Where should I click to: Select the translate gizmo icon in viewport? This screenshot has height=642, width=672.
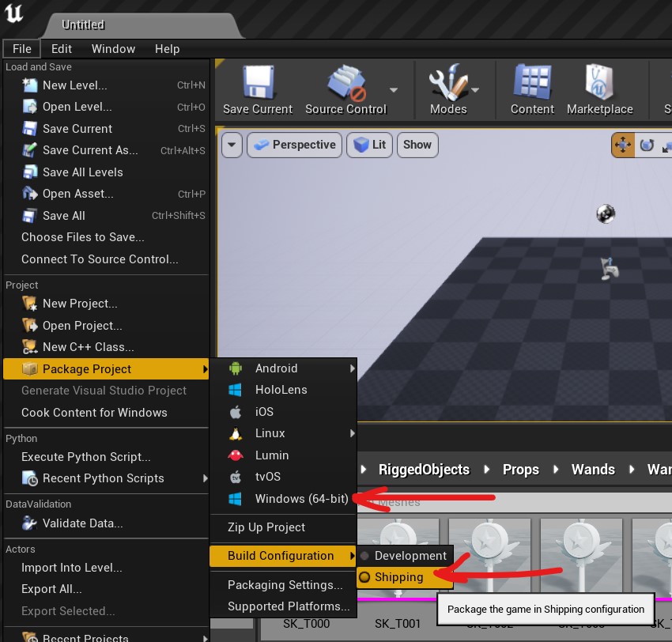tap(623, 145)
